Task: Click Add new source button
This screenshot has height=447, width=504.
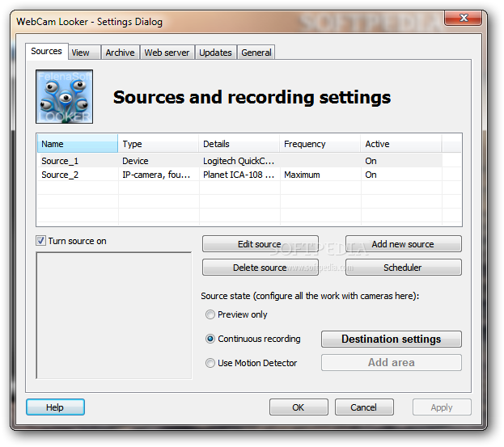Action: (x=404, y=244)
